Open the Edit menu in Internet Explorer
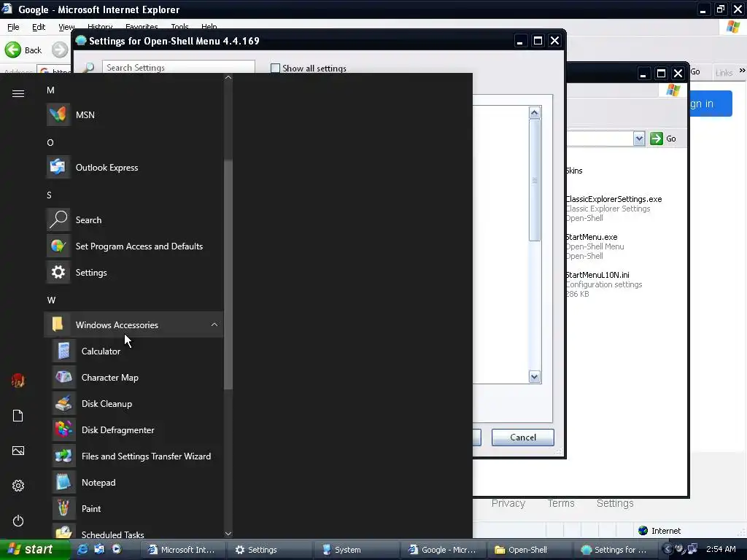Screen dimensions: 747x560 39,27
